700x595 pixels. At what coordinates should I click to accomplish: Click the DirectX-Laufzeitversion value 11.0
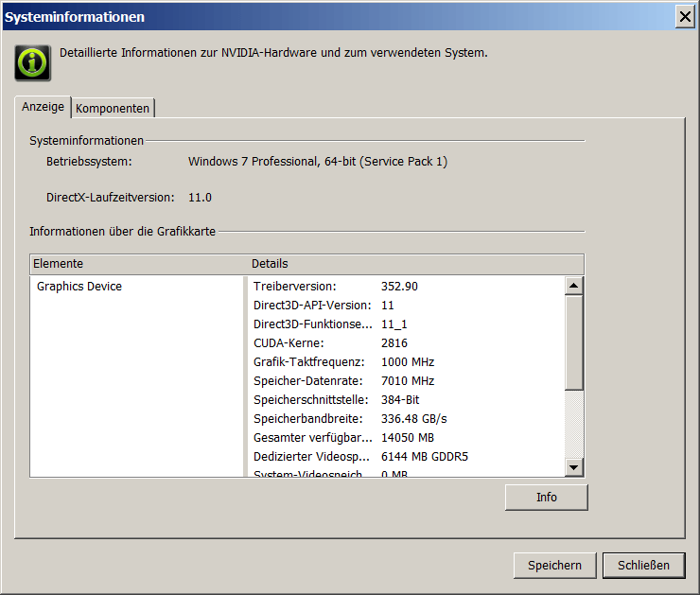tap(200, 198)
